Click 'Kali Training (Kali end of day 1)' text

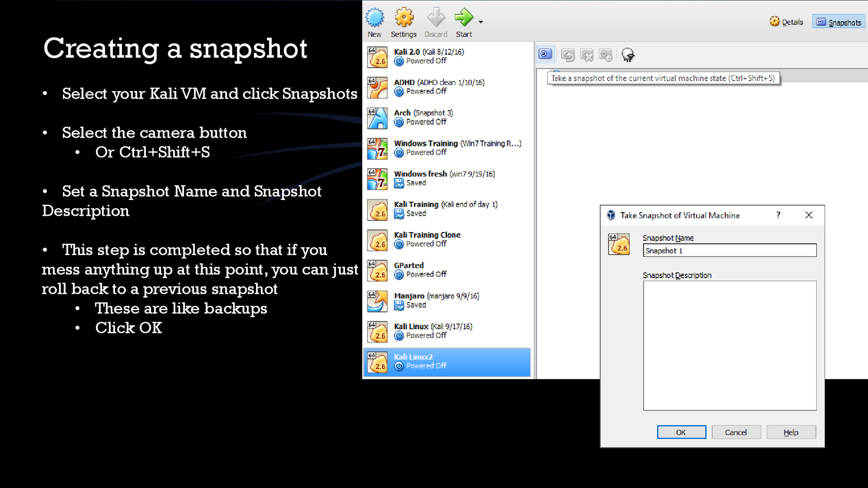tap(445, 204)
